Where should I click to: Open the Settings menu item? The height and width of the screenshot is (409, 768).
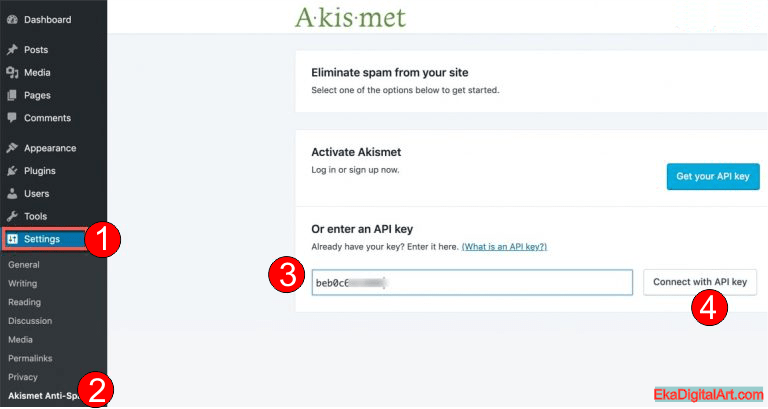(42, 239)
